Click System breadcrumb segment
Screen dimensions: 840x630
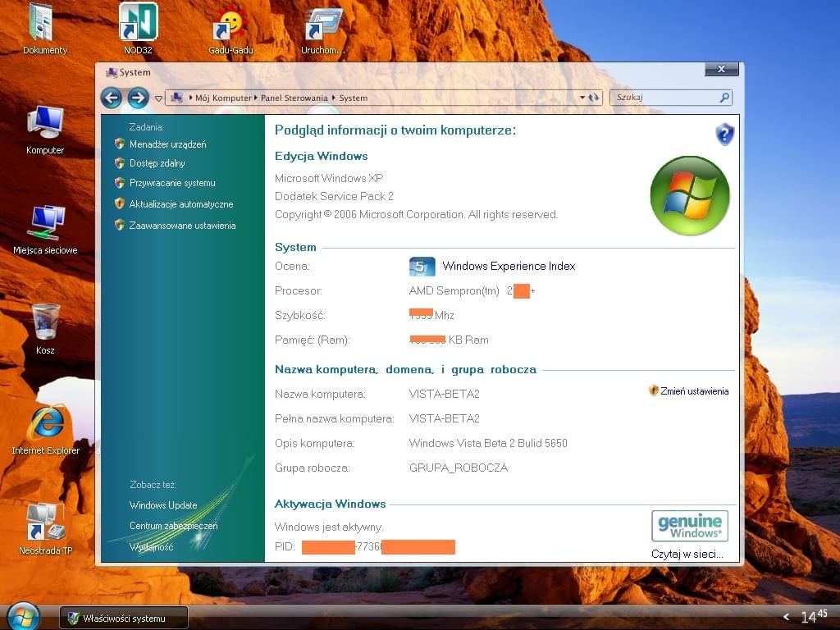[353, 98]
